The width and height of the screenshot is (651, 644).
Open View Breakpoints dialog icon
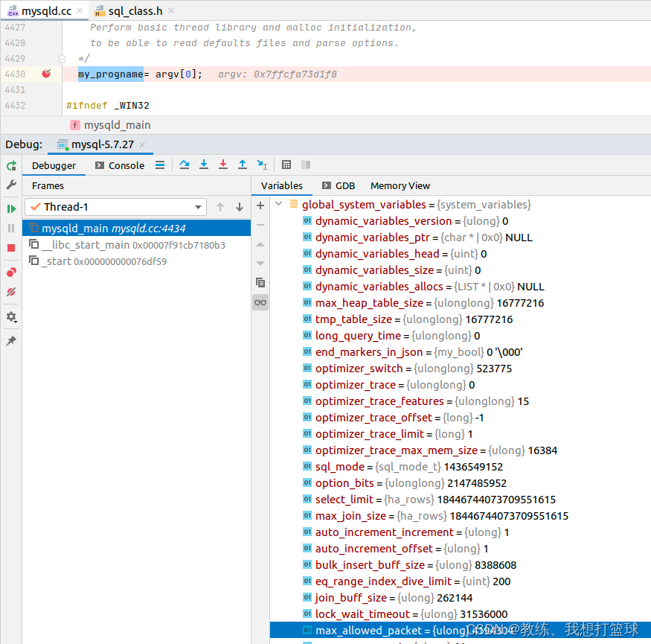(11, 272)
